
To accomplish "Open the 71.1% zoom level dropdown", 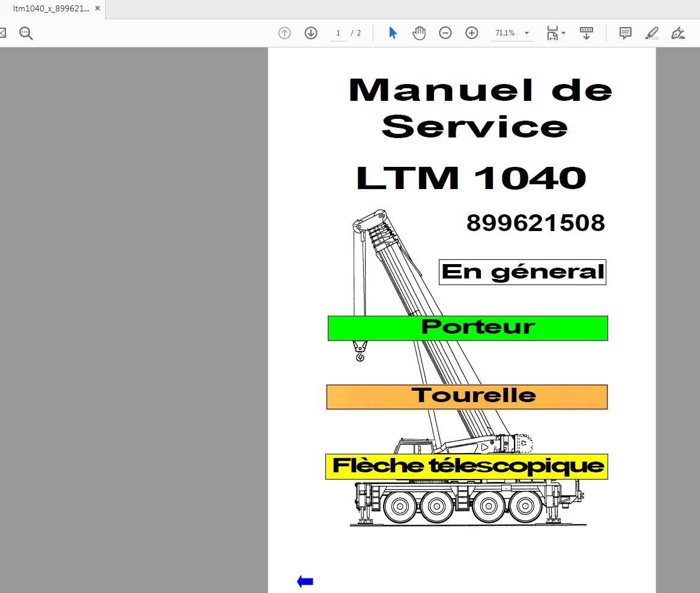I will pyautogui.click(x=512, y=33).
